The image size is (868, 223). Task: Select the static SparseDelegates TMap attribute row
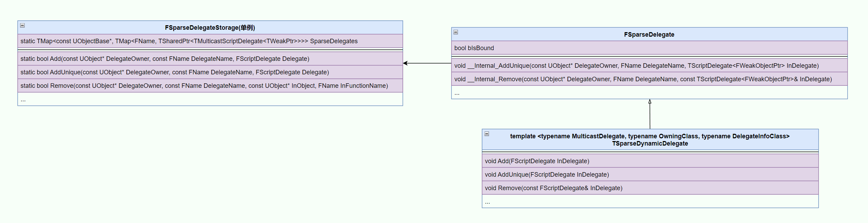(189, 41)
